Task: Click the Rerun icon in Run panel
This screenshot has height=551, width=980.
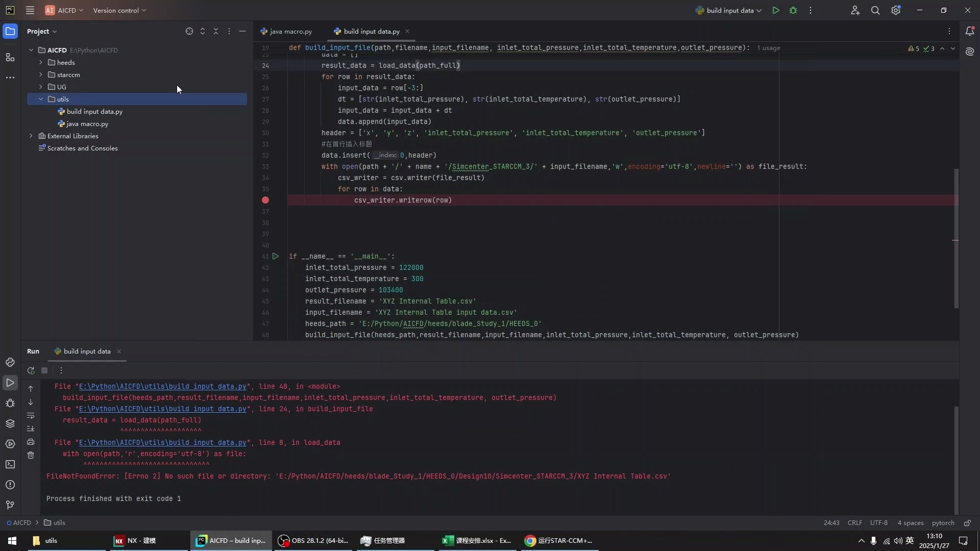Action: (x=31, y=370)
